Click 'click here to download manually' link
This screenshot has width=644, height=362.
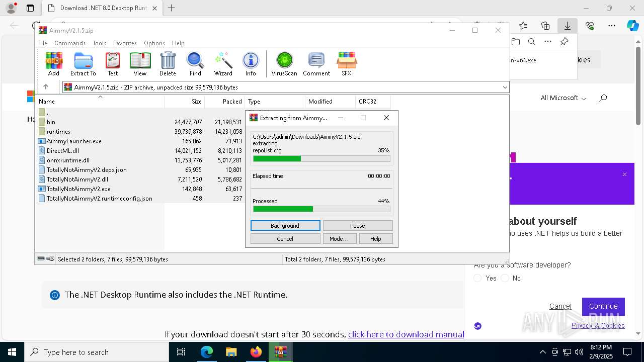[406, 334]
